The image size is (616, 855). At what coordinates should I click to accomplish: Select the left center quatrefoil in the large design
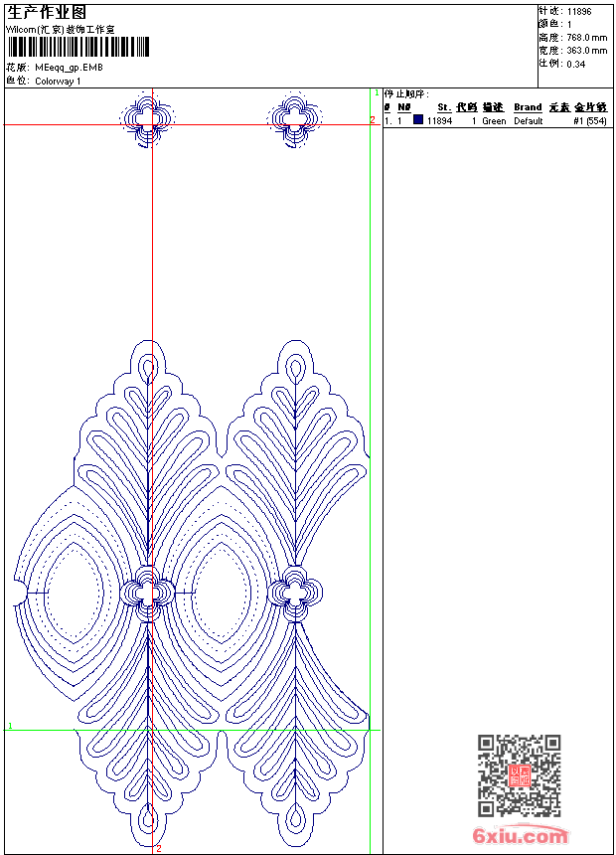[x=148, y=593]
